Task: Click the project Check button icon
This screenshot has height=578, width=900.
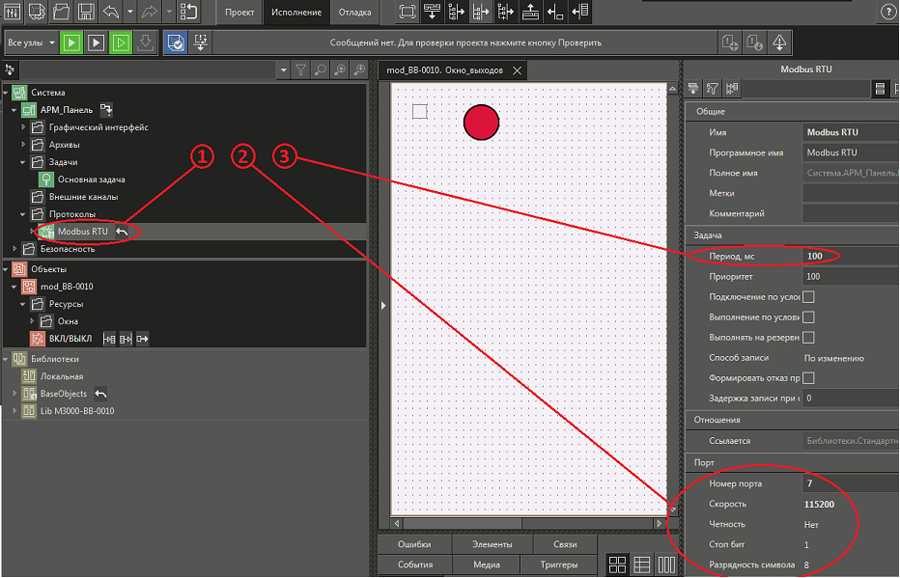Action: tap(175, 43)
